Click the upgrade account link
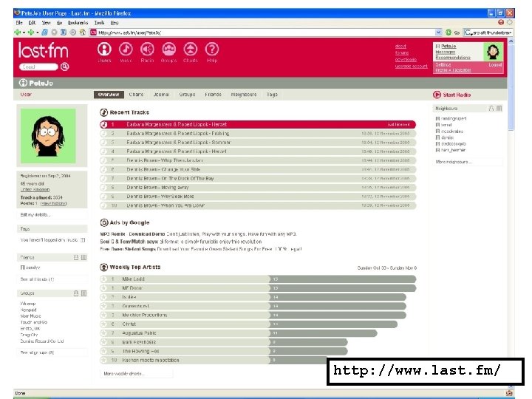The image size is (532, 399). pos(411,66)
